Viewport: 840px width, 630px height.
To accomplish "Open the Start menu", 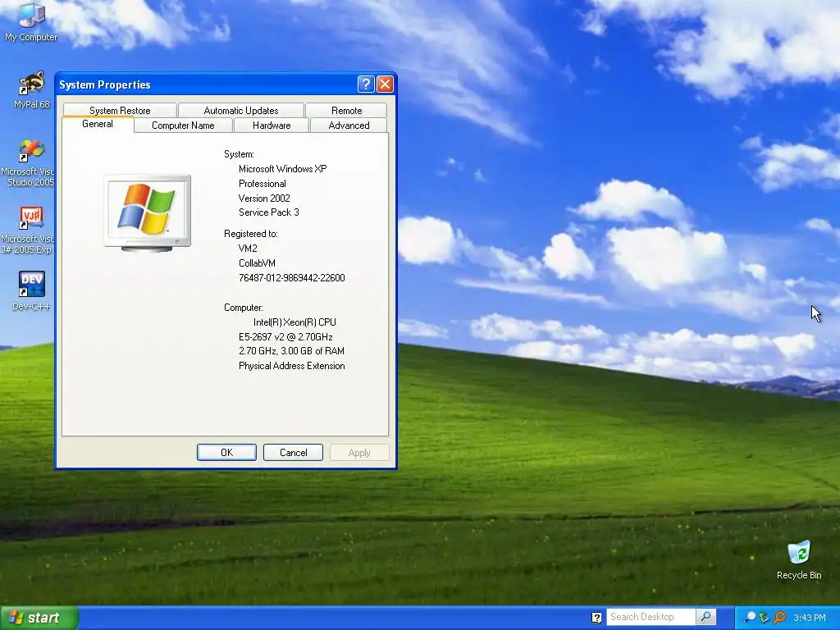I will [39, 618].
